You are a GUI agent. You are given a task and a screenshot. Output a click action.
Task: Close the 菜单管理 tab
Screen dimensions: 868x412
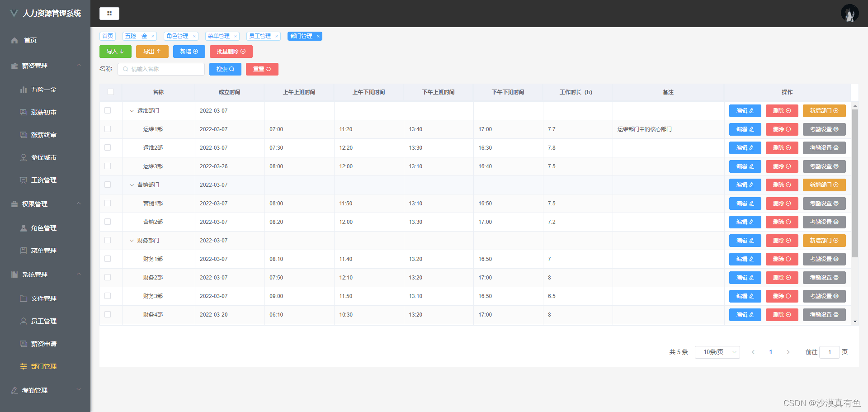[236, 36]
